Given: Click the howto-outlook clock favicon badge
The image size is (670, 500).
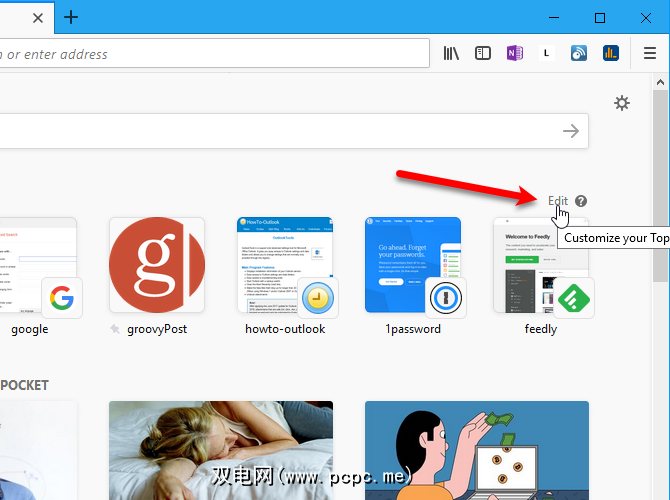Looking at the screenshot, I should click(x=318, y=298).
